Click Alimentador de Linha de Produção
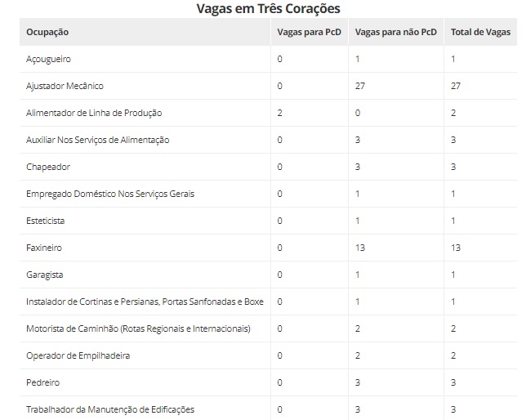This screenshot has width=526, height=420. (x=100, y=113)
